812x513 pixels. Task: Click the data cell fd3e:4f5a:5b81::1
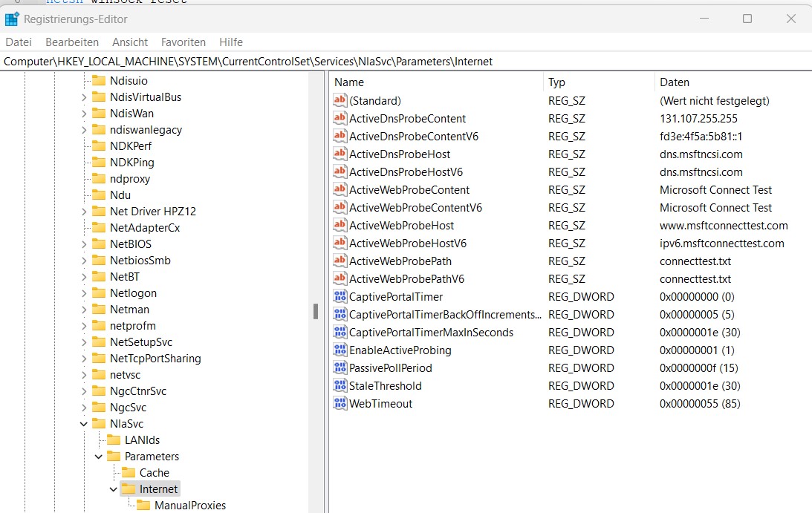pos(701,136)
